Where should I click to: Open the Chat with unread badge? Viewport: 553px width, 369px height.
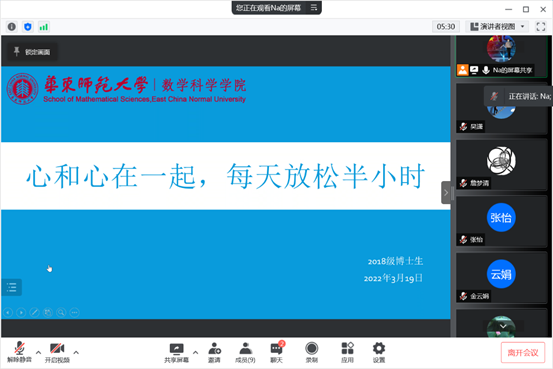point(277,352)
